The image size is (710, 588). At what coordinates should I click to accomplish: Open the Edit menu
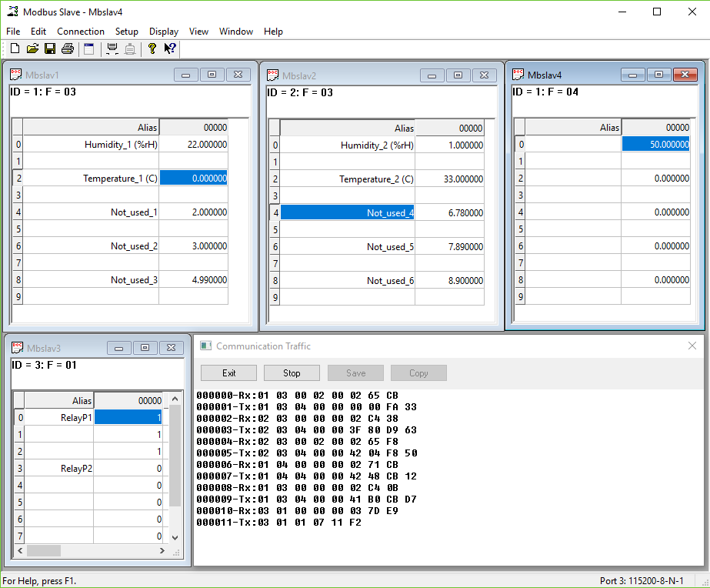38,32
